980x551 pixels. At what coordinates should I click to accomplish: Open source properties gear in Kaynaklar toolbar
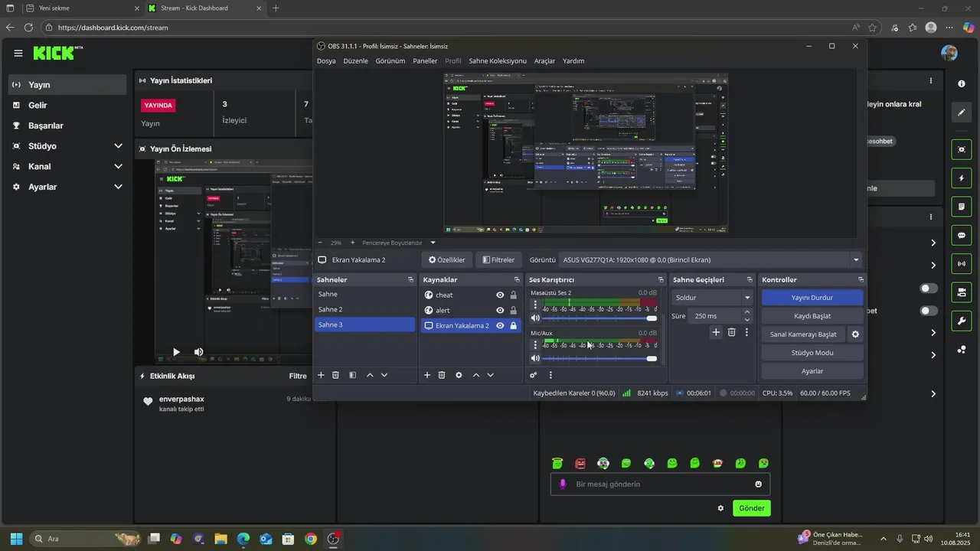point(459,375)
